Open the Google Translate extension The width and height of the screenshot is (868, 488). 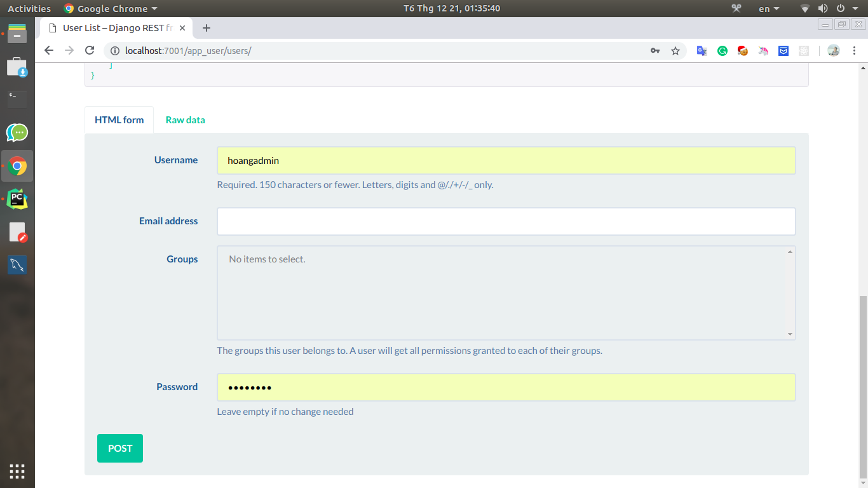pos(702,51)
